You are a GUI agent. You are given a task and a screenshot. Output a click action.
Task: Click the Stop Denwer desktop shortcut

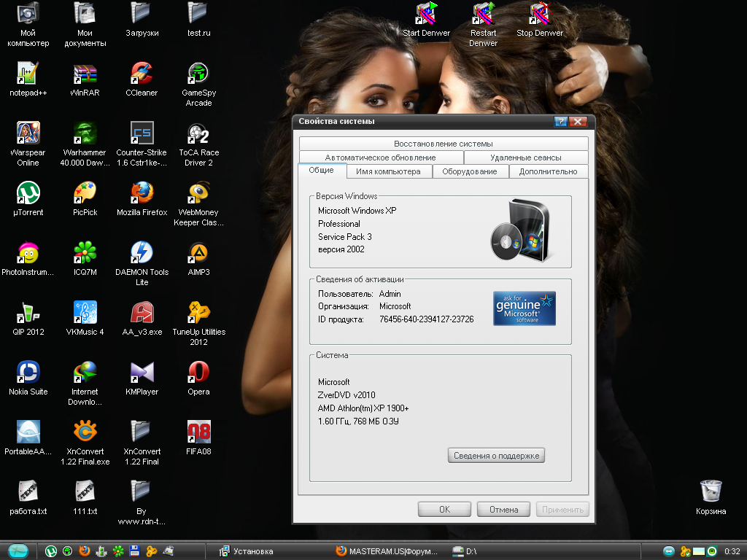pyautogui.click(x=540, y=20)
